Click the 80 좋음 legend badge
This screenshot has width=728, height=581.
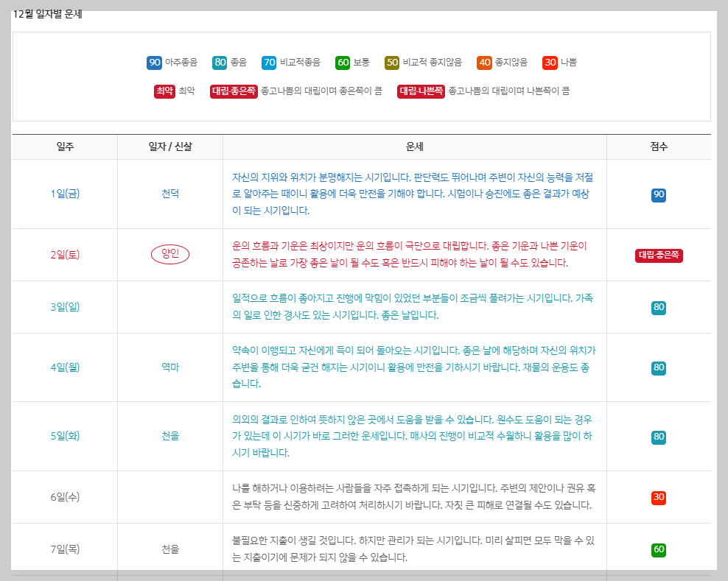(x=219, y=63)
